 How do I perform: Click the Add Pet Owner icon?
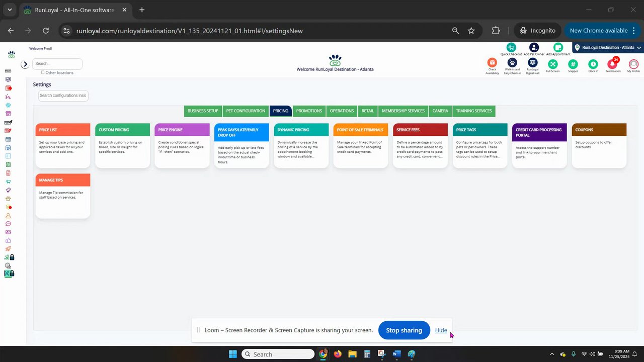534,48
